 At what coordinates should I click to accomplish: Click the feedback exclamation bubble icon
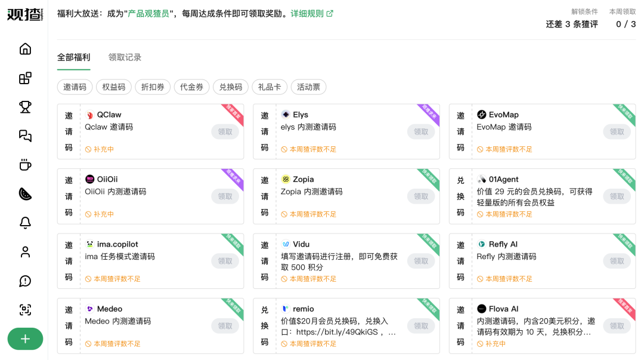pyautogui.click(x=25, y=281)
